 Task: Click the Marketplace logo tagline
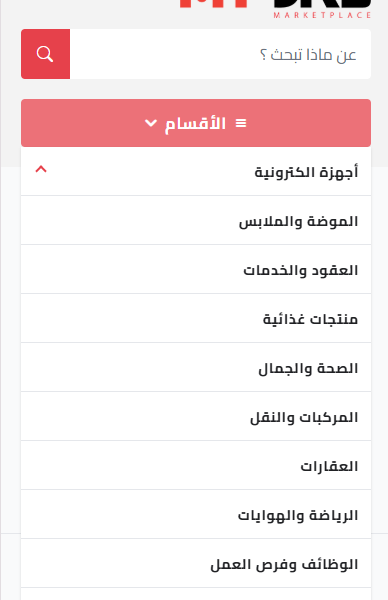322,15
